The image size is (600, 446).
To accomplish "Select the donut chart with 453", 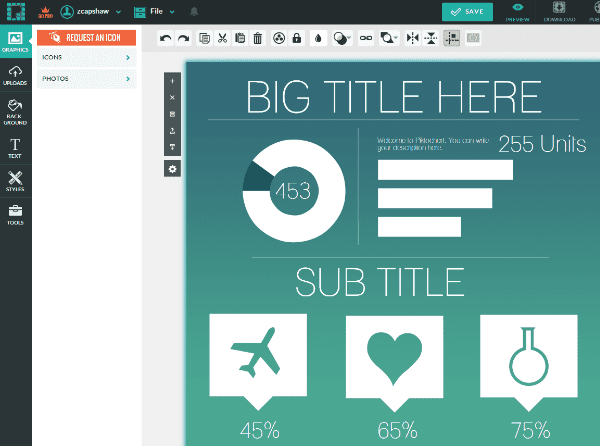I will coord(294,190).
